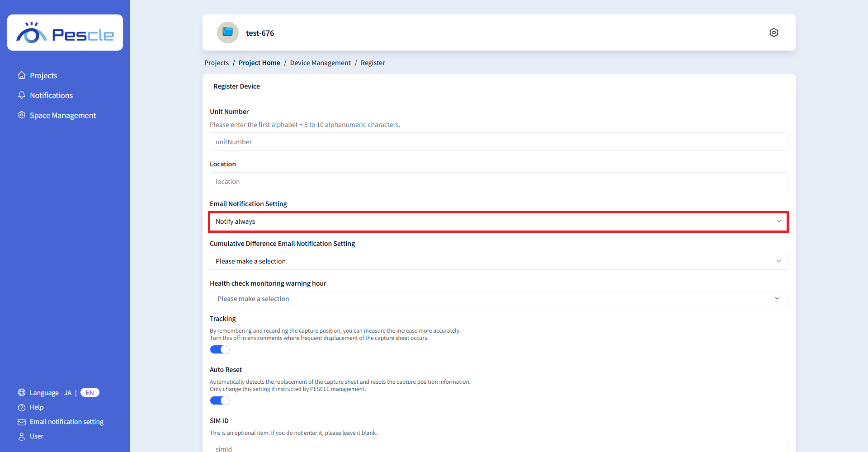
Task: Disable the Tracking toggle
Action: point(220,349)
